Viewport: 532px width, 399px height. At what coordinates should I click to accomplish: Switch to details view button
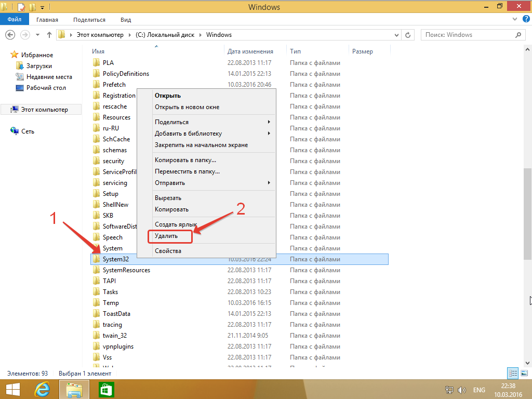[513, 373]
